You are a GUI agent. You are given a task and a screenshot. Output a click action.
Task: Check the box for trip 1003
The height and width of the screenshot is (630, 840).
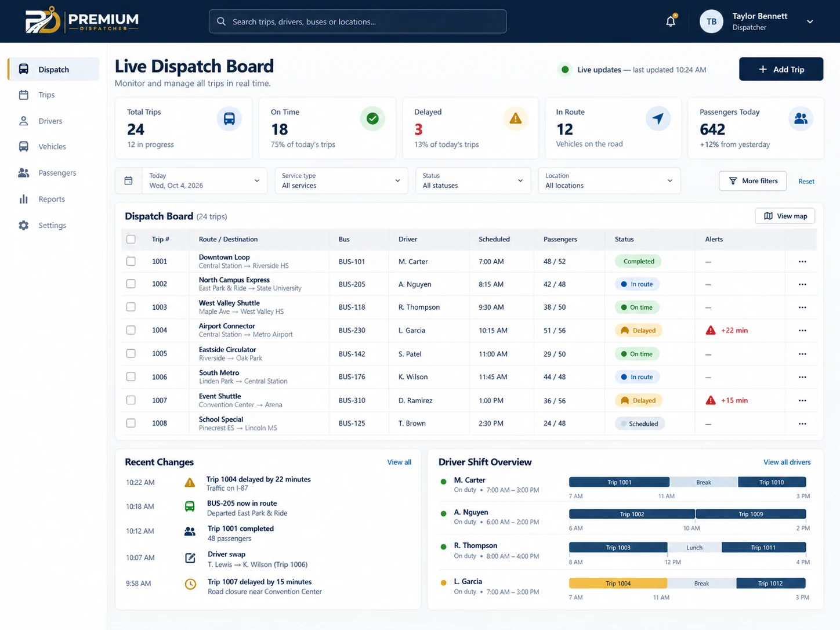pos(131,307)
